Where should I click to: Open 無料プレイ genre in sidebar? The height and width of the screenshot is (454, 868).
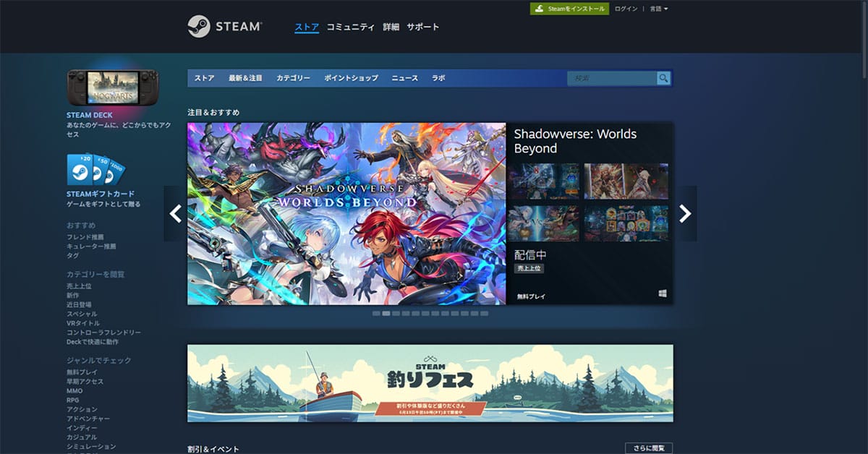(82, 372)
